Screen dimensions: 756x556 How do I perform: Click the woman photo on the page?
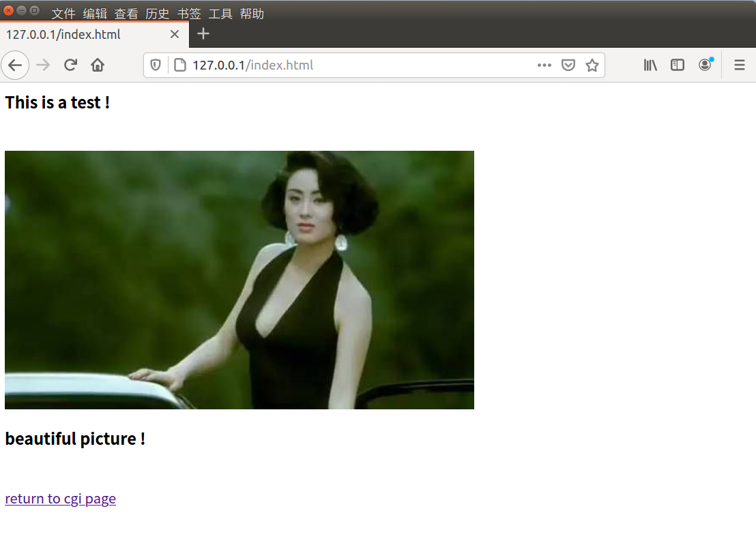[x=239, y=280]
